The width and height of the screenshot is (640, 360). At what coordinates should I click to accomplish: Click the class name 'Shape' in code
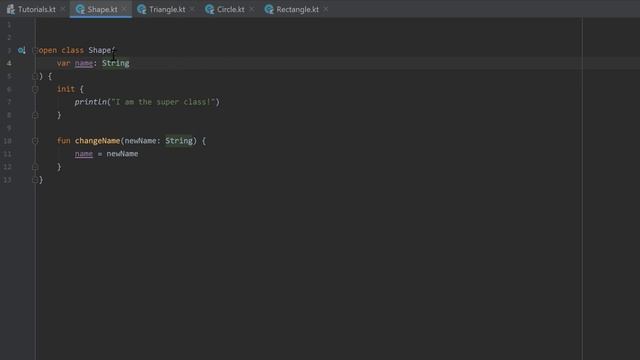pos(100,50)
